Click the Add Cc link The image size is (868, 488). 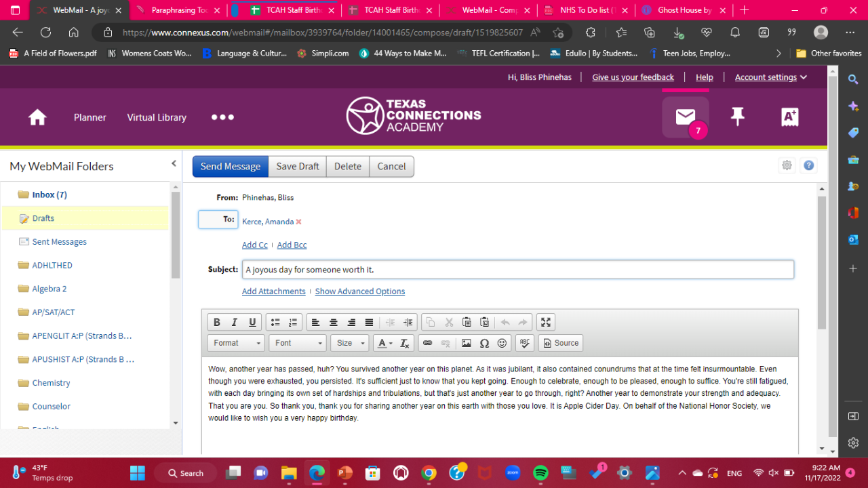[x=255, y=245]
